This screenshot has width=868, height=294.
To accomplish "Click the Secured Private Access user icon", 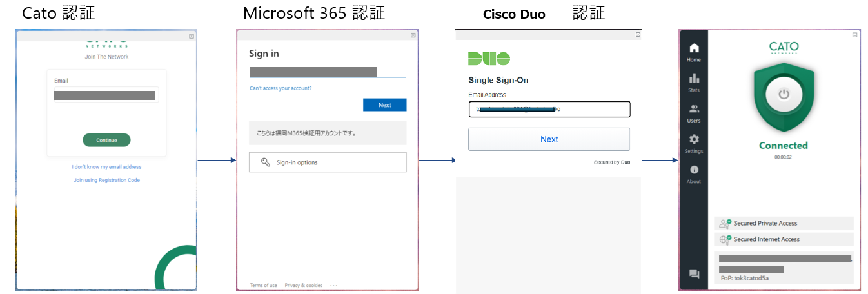I will click(x=725, y=223).
